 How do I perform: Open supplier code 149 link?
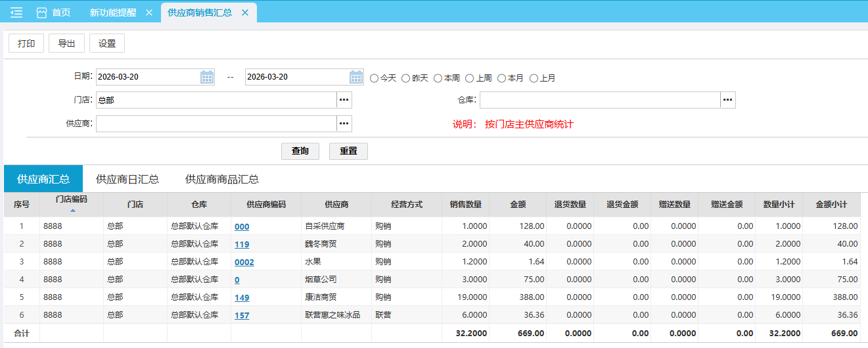click(242, 297)
